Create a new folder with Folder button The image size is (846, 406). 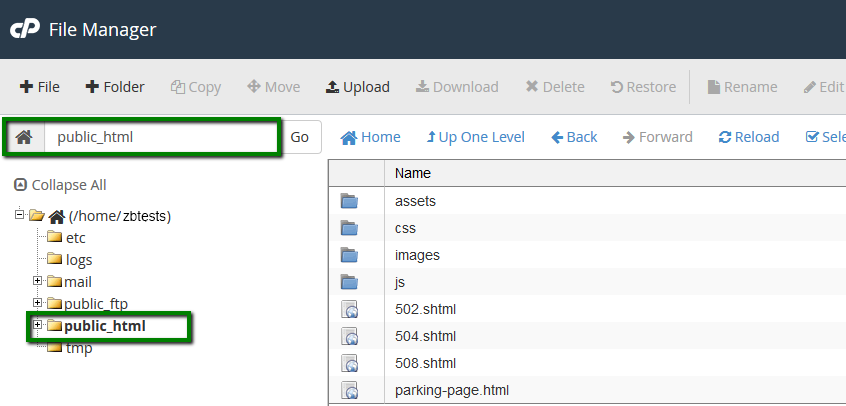point(114,87)
